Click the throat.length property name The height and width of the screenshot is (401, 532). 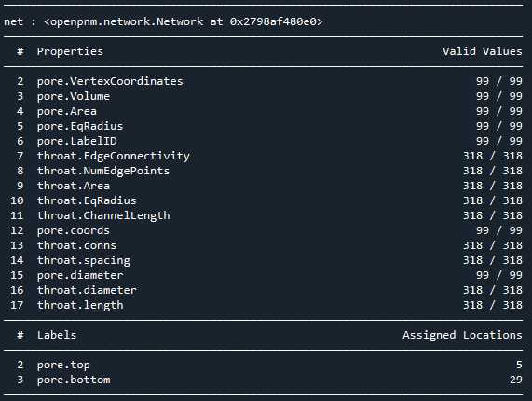click(x=80, y=305)
